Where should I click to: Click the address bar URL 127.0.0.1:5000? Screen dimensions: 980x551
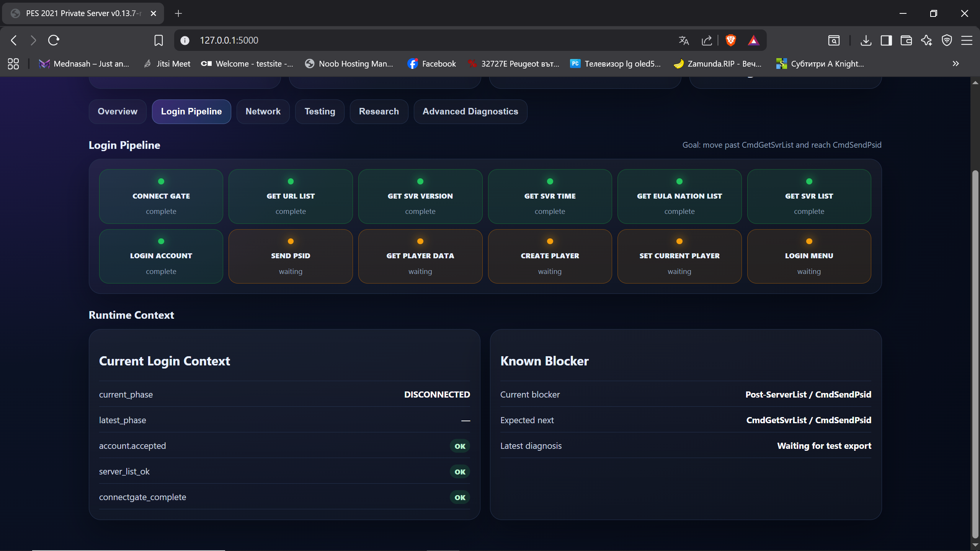[229, 40]
